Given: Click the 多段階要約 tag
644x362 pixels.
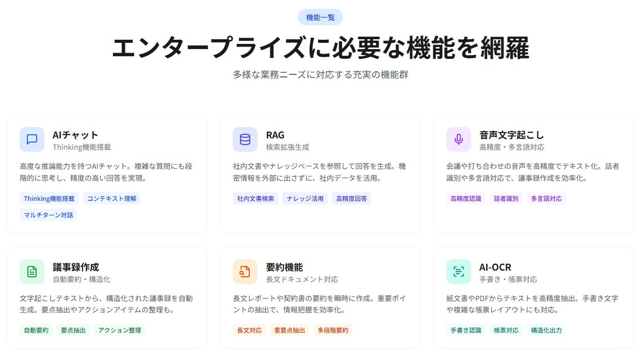Looking at the screenshot, I should click(x=333, y=330).
